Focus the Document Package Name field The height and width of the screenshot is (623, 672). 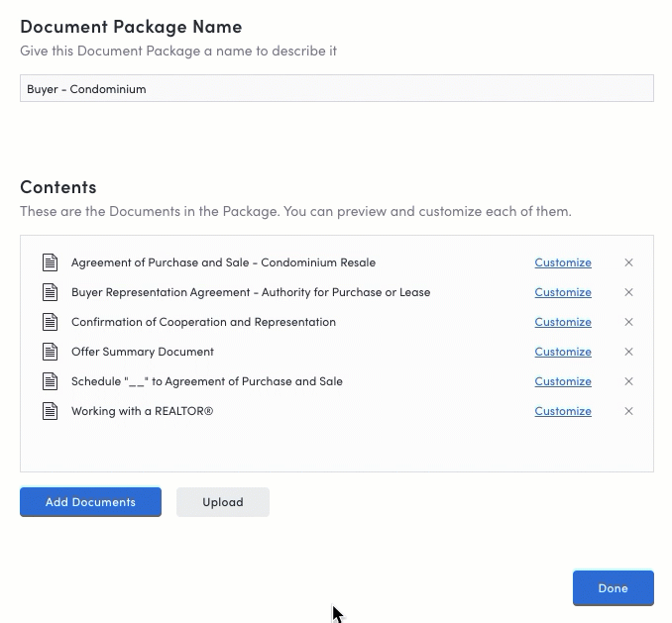[x=337, y=88]
